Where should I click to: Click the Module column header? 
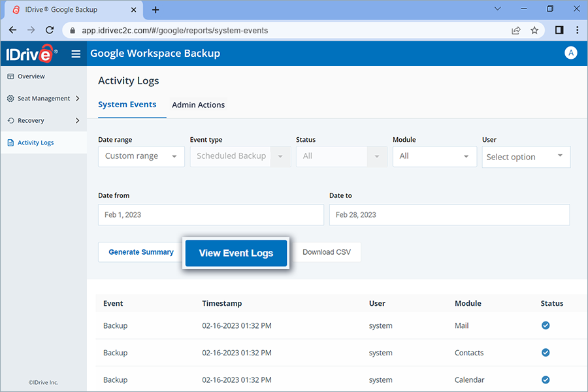coord(468,303)
